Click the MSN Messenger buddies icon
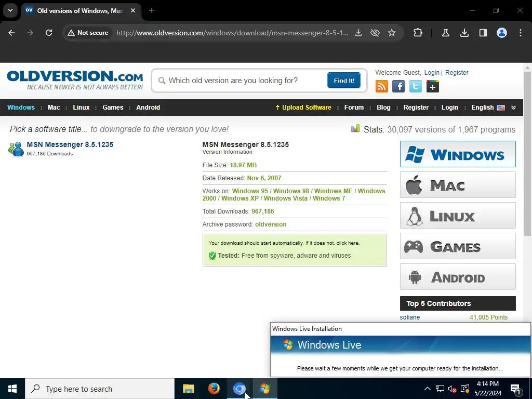Image resolution: width=532 pixels, height=399 pixels. point(16,149)
